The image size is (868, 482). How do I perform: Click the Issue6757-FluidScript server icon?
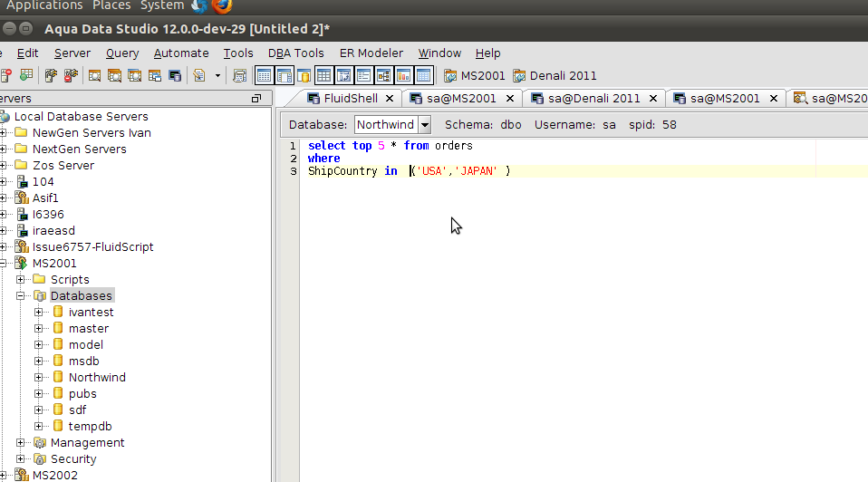coord(22,246)
